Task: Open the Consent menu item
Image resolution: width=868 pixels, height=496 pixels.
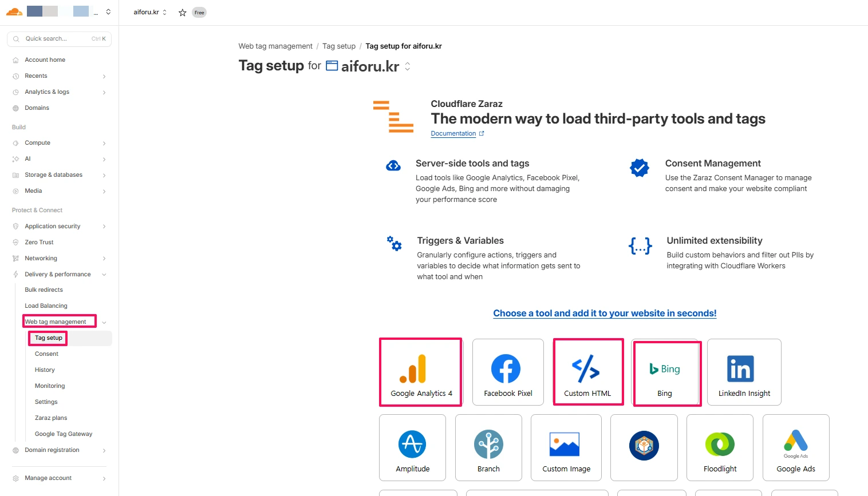Action: coord(46,354)
